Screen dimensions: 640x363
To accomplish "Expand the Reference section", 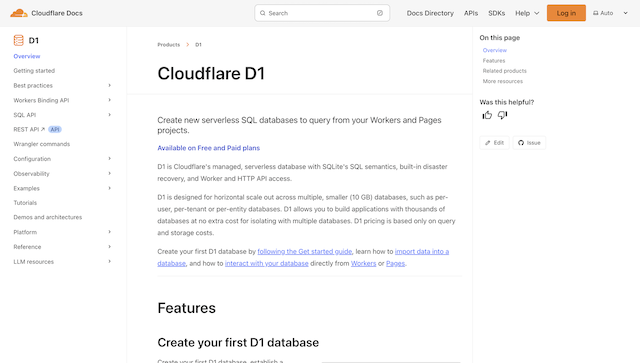I will coord(109,247).
